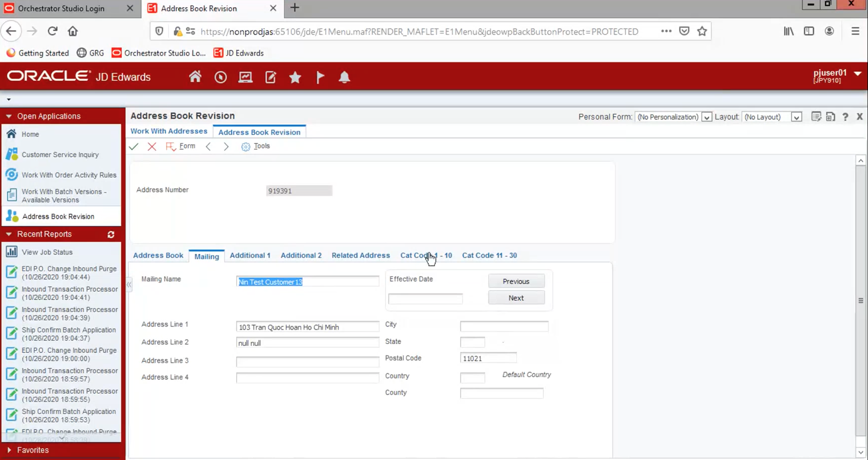
Task: Click the Next effective date button
Action: (x=516, y=298)
